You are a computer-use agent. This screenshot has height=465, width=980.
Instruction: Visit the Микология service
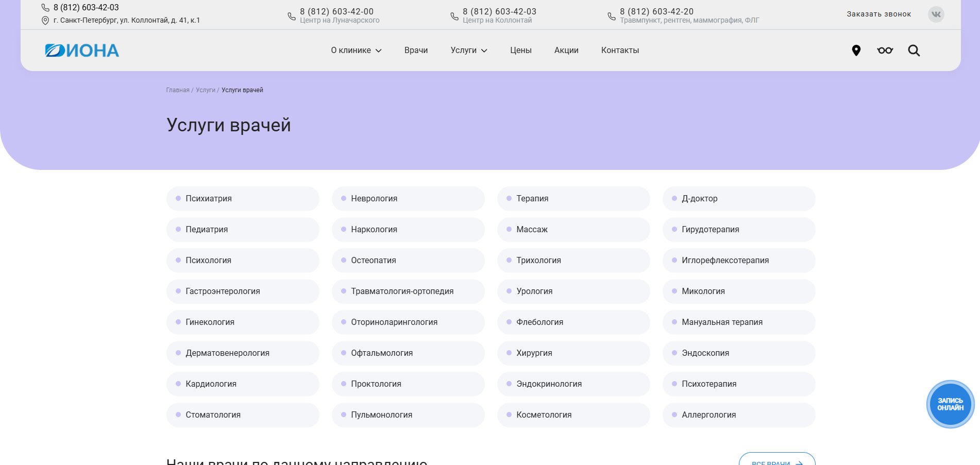[739, 291]
